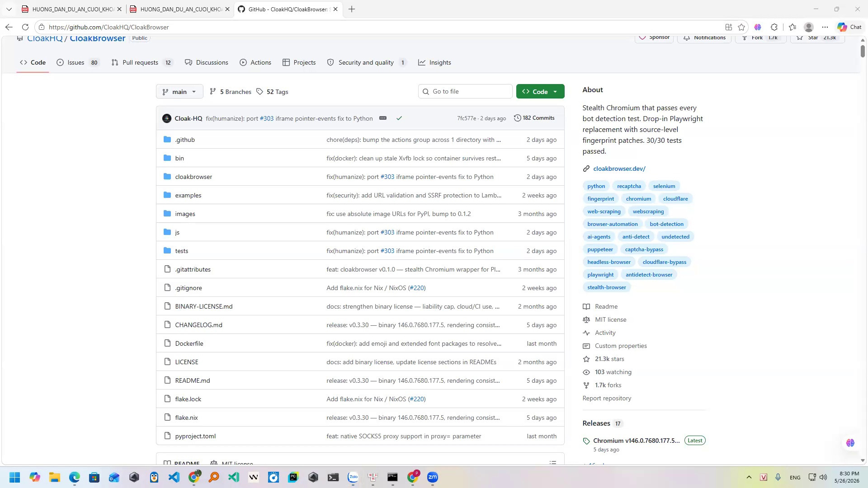Click the Sponsor button

(655, 38)
